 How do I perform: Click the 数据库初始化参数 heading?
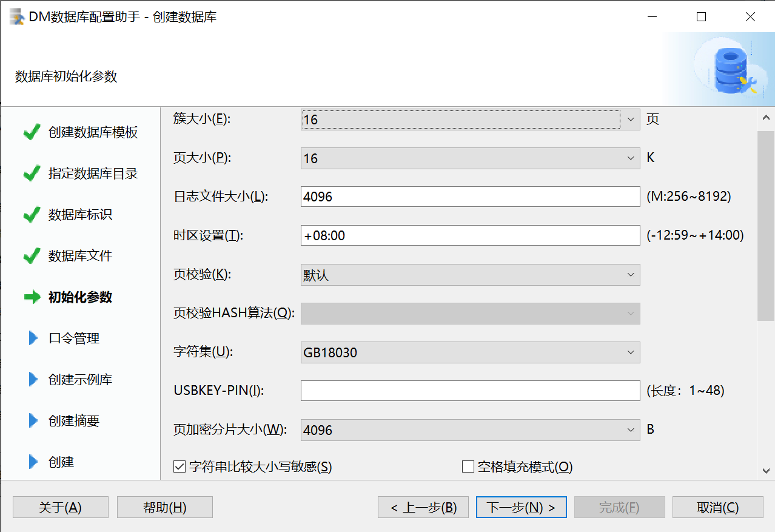click(x=66, y=76)
